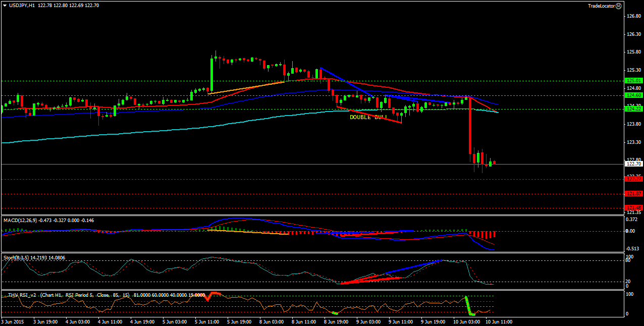
Task: Select the red 121.48 support level tag
Action: (x=633, y=207)
